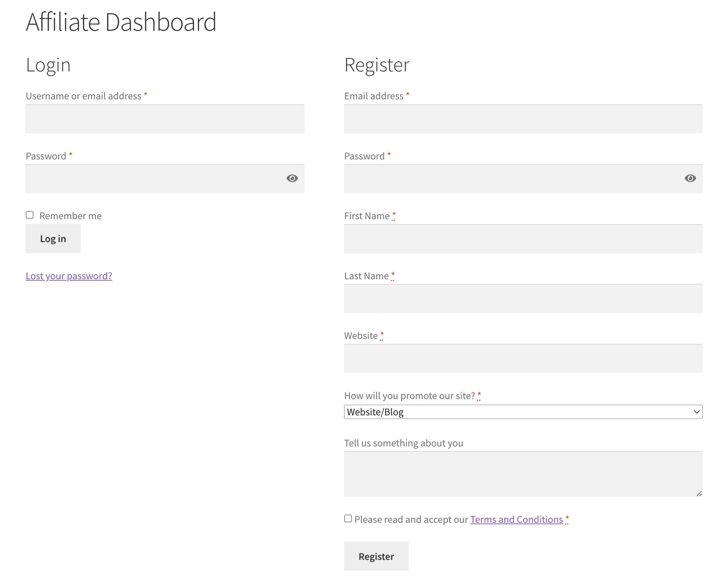The image size is (728, 579).
Task: Toggle password visibility on Login form
Action: (x=291, y=178)
